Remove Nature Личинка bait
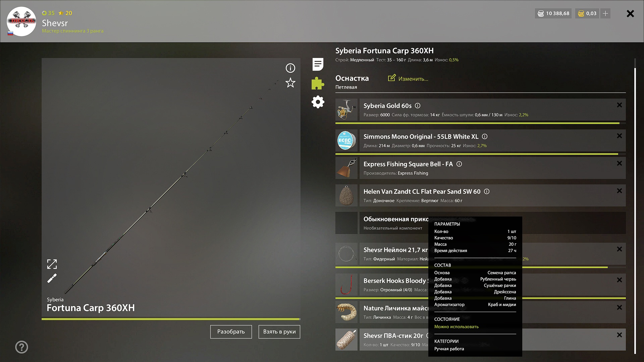 pos(619,308)
